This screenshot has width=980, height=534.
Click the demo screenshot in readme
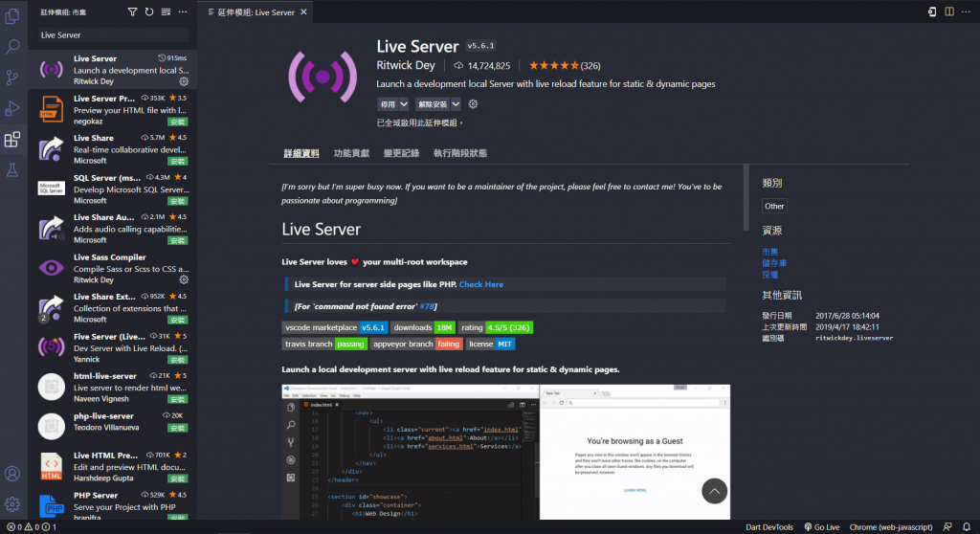[505, 452]
